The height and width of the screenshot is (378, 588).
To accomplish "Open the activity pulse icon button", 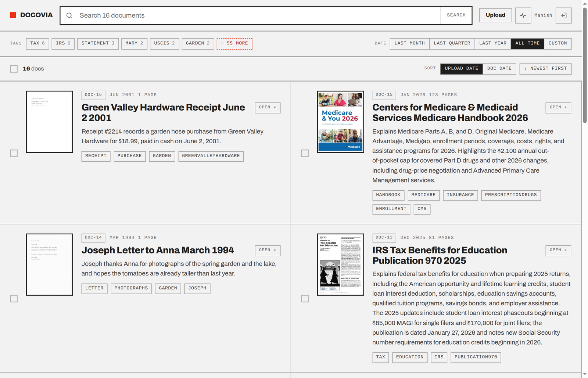I will click(523, 15).
